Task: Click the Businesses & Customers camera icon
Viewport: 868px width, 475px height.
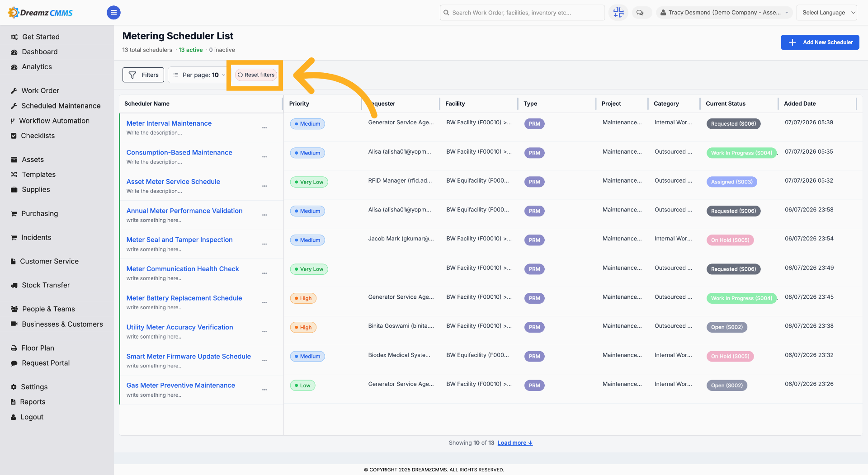Action: click(14, 324)
